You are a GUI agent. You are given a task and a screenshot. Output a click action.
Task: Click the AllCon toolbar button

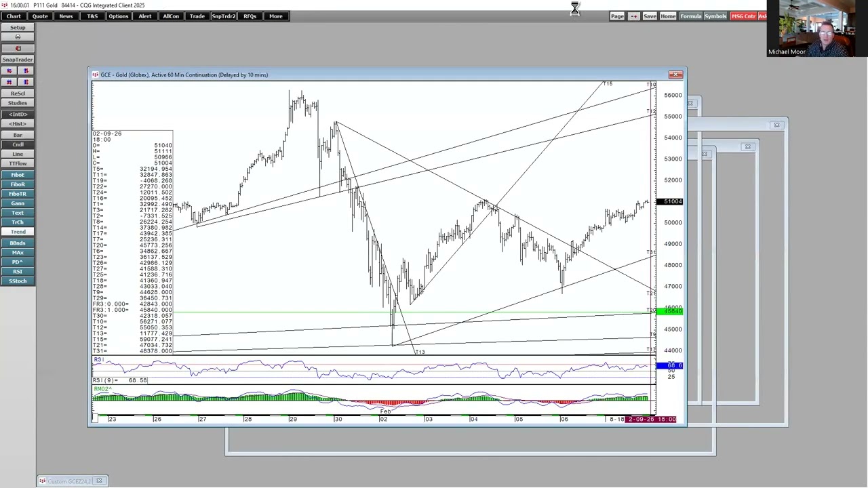pyautogui.click(x=171, y=16)
